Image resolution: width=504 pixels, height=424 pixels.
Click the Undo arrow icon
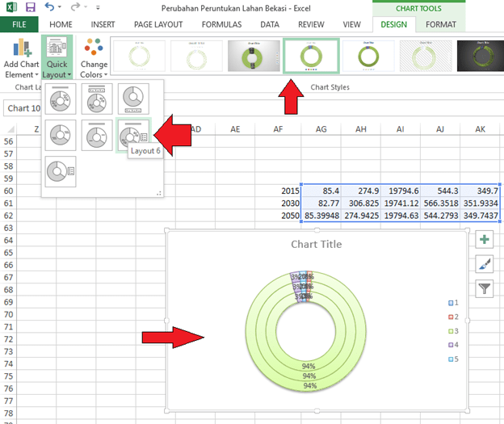click(x=50, y=7)
